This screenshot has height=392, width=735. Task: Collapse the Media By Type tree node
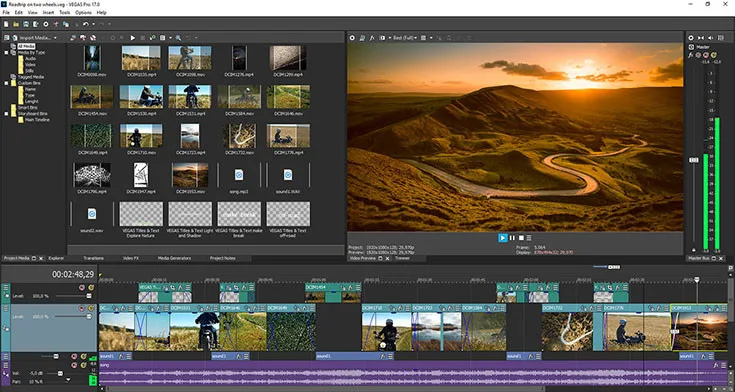click(7, 53)
